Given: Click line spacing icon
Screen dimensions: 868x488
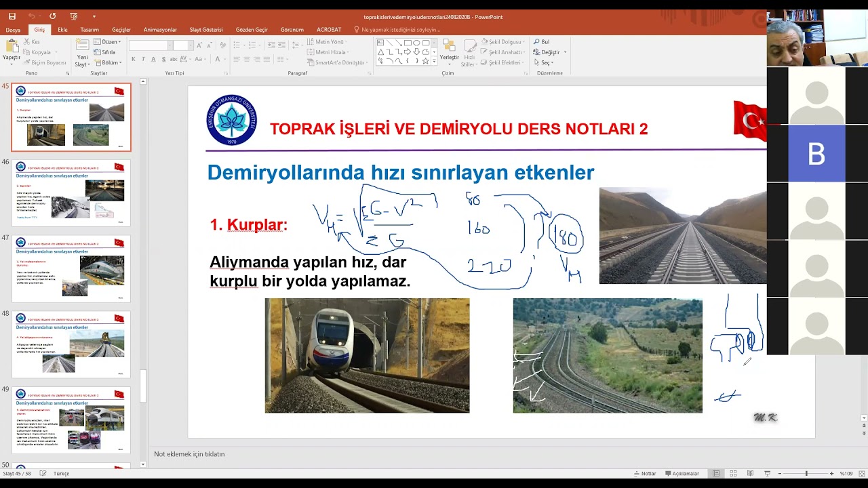Looking at the screenshot, I should [x=295, y=45].
